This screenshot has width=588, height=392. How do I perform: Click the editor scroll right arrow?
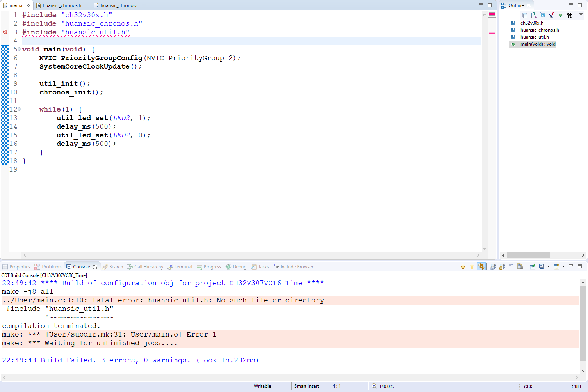(478, 255)
